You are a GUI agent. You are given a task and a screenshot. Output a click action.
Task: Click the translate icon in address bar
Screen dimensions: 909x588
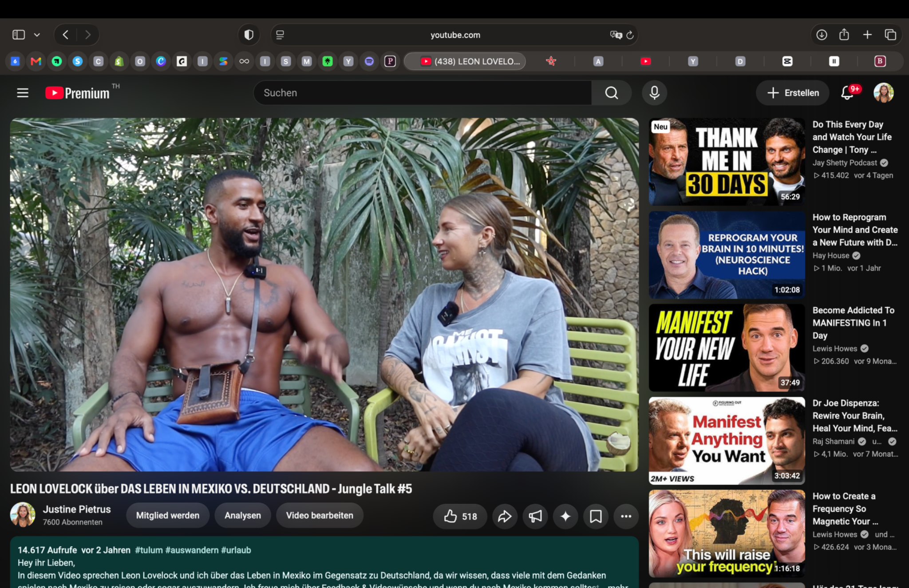(616, 35)
